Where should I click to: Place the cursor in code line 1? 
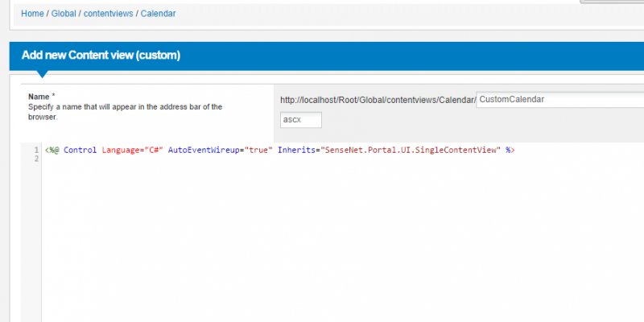pyautogui.click(x=279, y=151)
